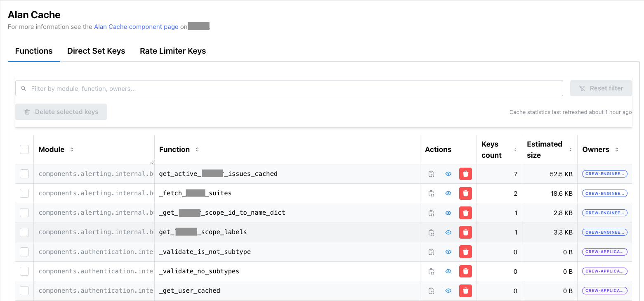Click the trash icon in Delete selected keys button

pyautogui.click(x=27, y=111)
